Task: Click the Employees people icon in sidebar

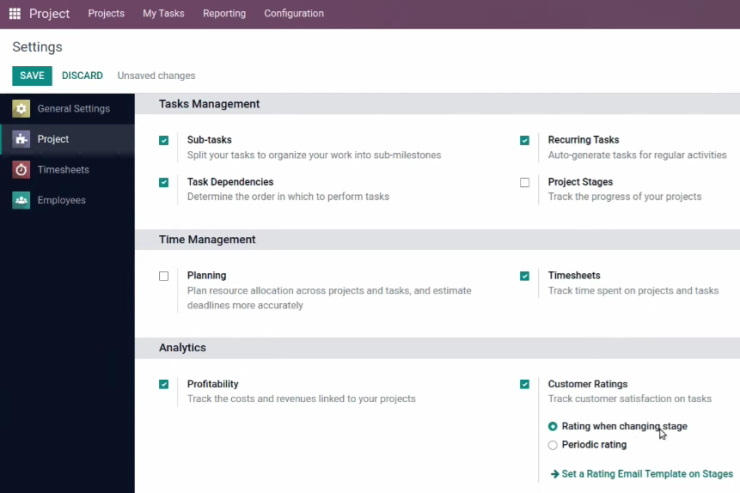Action: [x=21, y=200]
